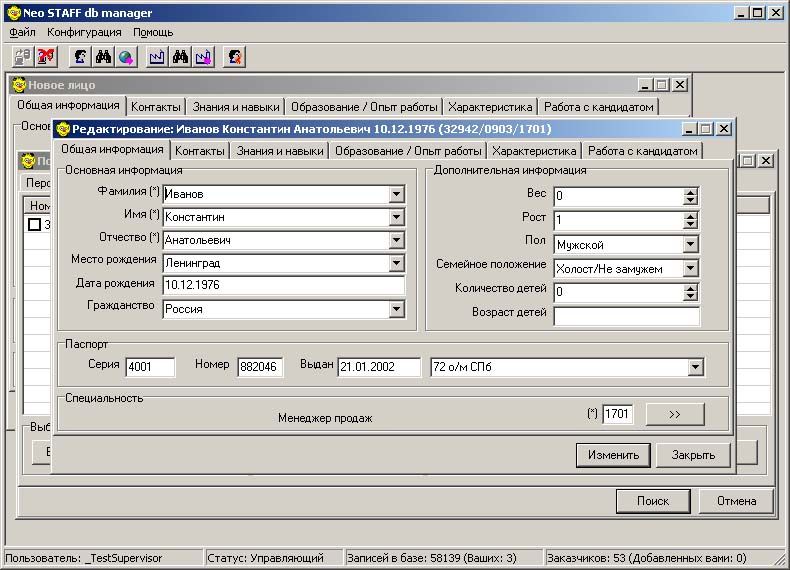790x570 pixels.
Task: Click the globe with pink arrow icon
Action: click(x=126, y=56)
